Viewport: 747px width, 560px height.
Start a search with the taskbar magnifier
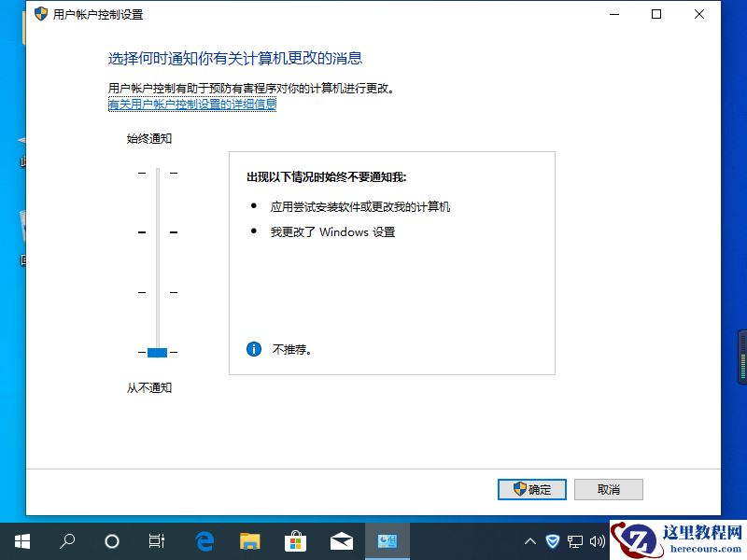click(66, 541)
